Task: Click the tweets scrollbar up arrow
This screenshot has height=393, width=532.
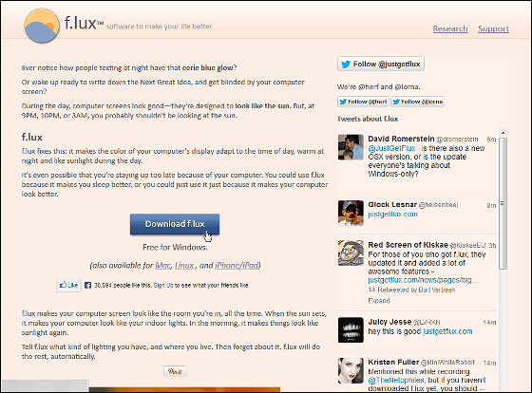Action: click(x=503, y=132)
